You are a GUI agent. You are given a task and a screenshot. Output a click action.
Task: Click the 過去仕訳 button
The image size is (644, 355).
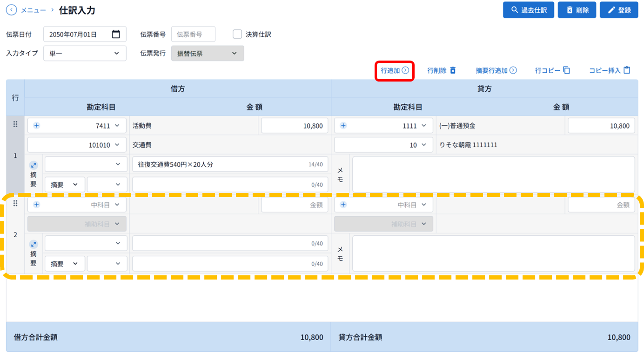pyautogui.click(x=529, y=10)
